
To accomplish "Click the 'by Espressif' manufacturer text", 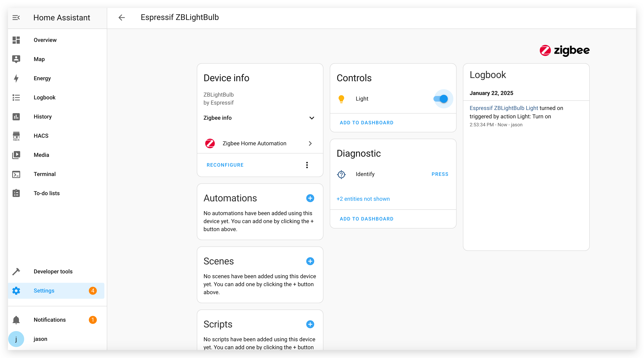I will click(x=219, y=103).
